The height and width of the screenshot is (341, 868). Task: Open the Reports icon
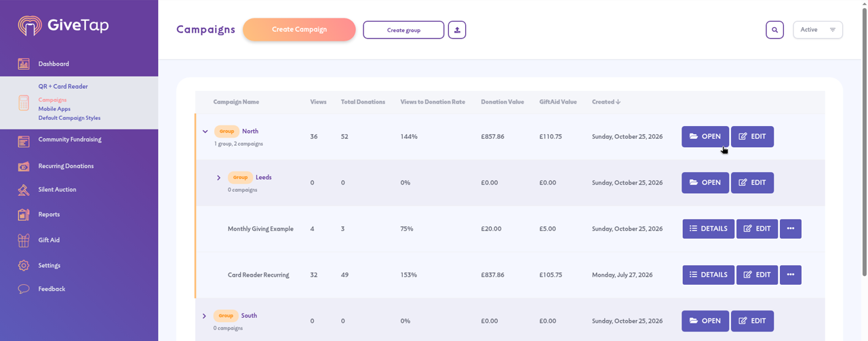pos(24,214)
